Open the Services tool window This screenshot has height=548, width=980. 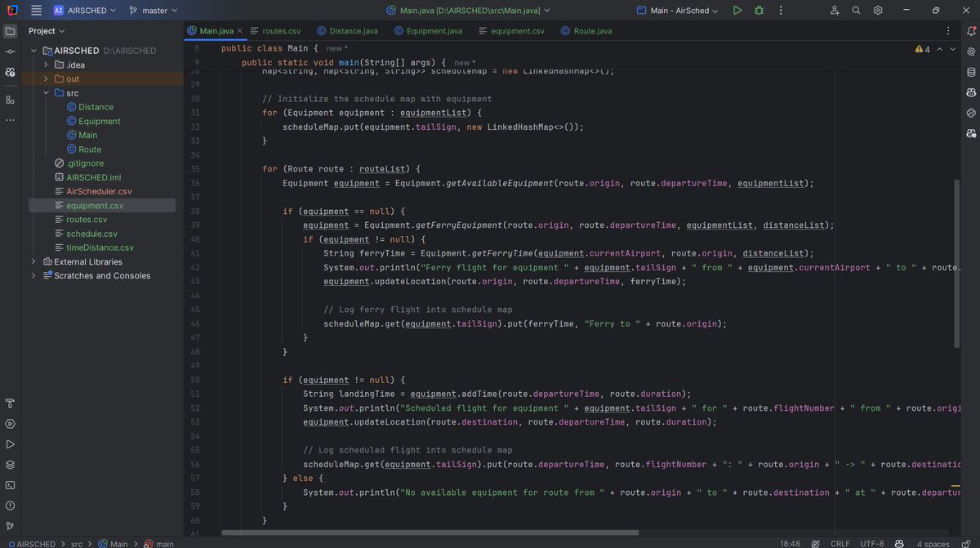[x=10, y=424]
